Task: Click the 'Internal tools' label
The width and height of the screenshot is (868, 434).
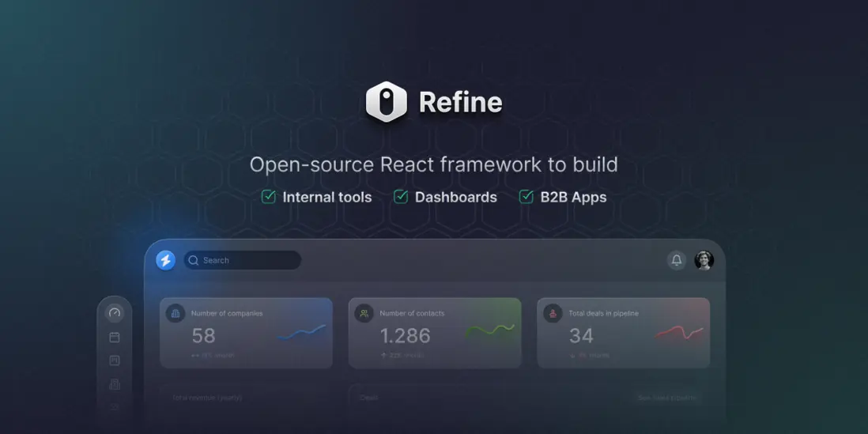Action: point(327,197)
